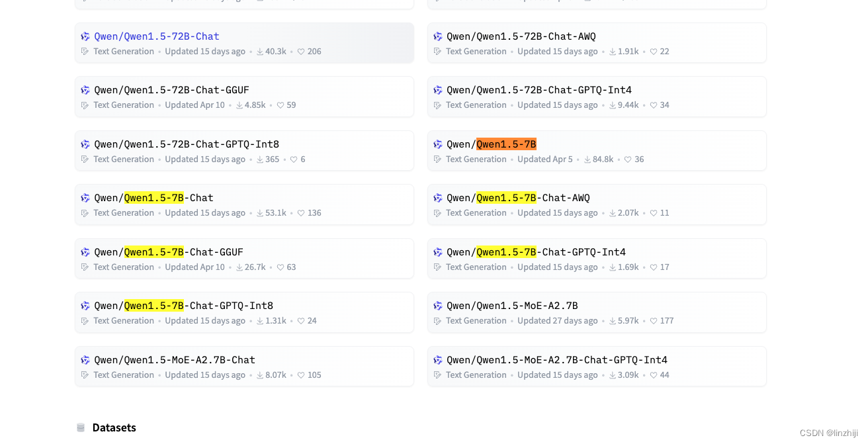Open the Qwen/Qwen1.5-MoE-A2.7B-Chat model card

244,367
